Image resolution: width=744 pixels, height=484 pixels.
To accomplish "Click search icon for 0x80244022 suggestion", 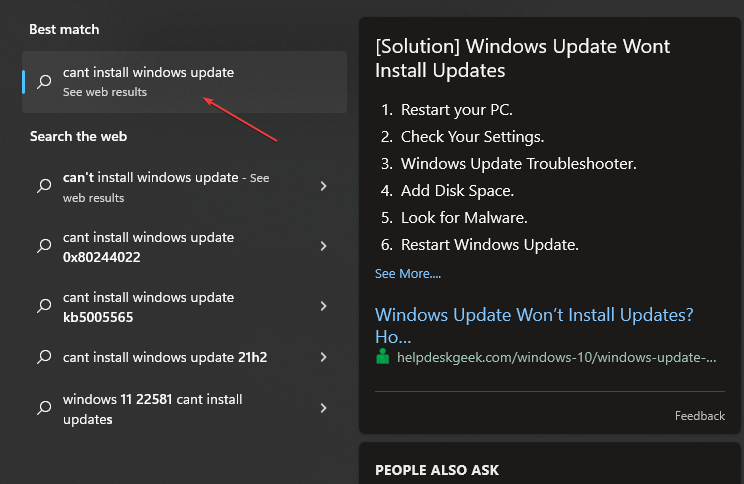I will [44, 246].
